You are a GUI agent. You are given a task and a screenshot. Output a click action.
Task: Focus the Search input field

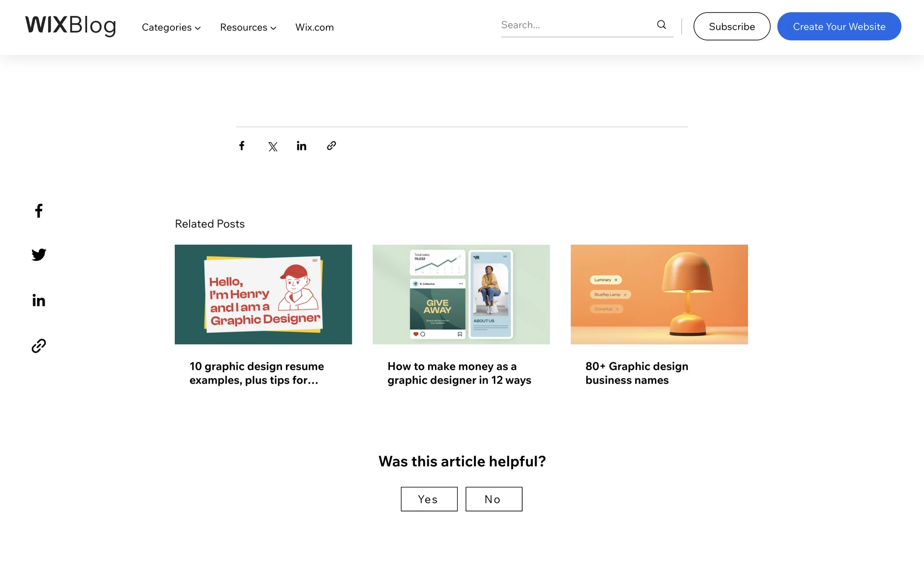click(575, 25)
